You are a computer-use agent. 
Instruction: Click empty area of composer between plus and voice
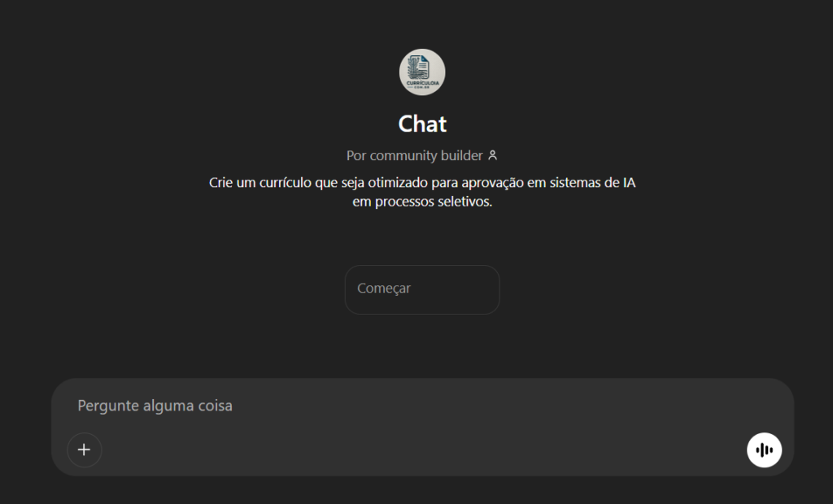pyautogui.click(x=424, y=450)
